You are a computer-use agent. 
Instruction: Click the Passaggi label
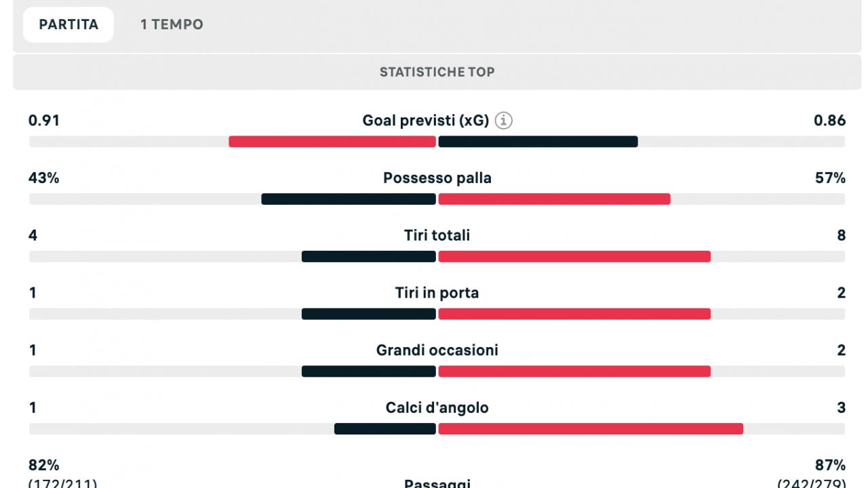437,483
